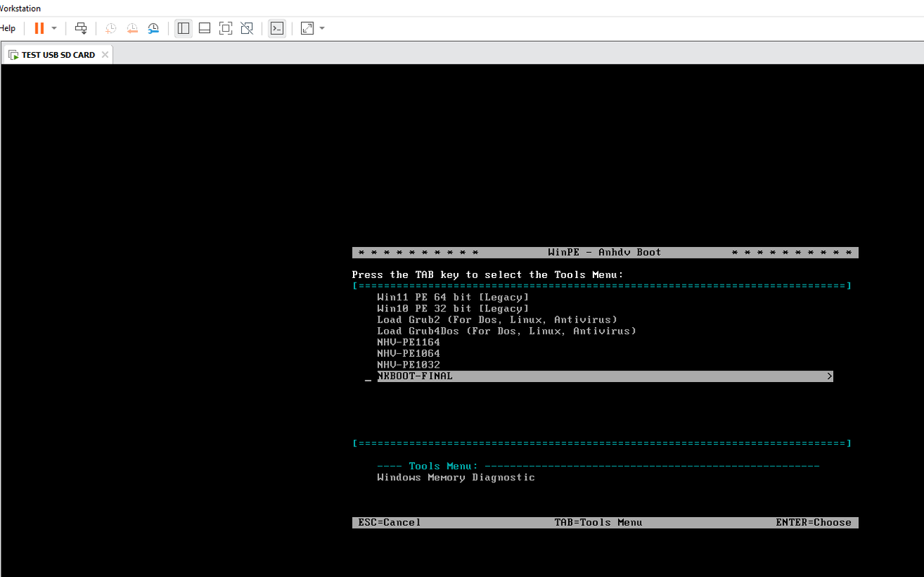Select Win11 PE 64 bit [Legacy] entry

[453, 297]
